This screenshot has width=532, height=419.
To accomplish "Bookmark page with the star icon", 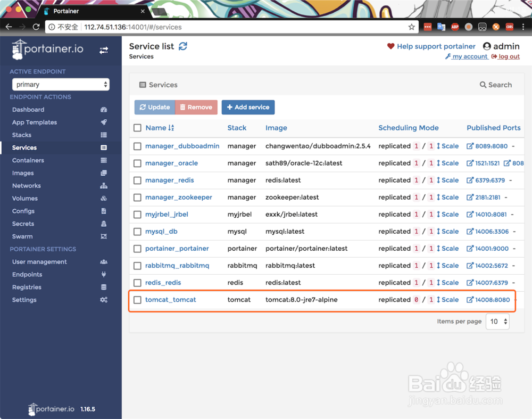I will [x=412, y=27].
